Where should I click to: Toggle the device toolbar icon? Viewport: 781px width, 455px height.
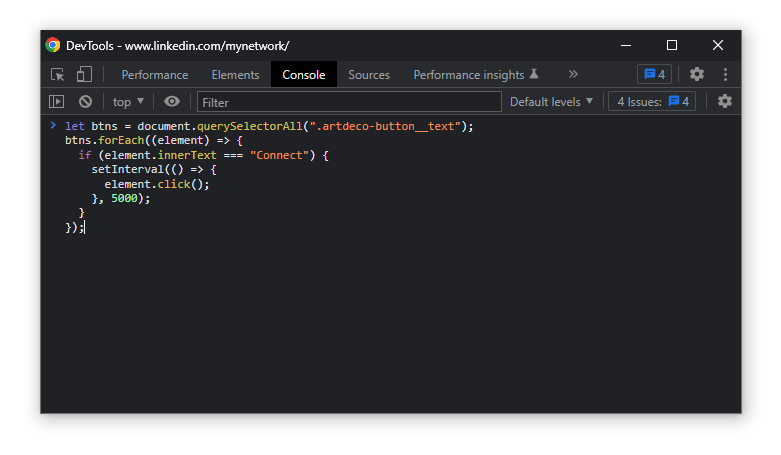click(84, 75)
